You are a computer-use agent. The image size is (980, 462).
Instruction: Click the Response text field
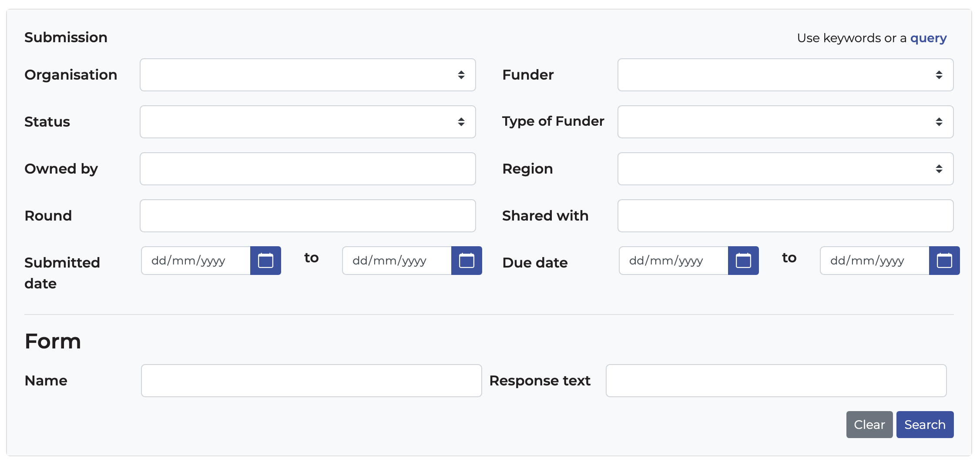click(776, 380)
